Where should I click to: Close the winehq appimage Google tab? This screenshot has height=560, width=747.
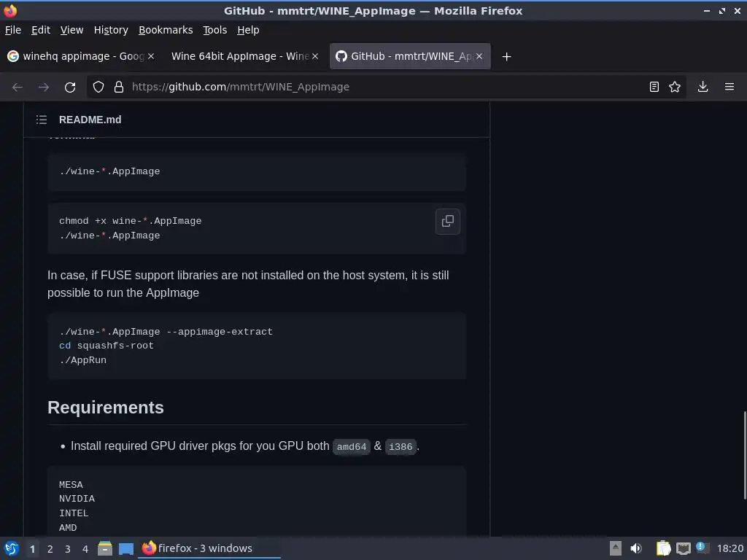pos(150,56)
